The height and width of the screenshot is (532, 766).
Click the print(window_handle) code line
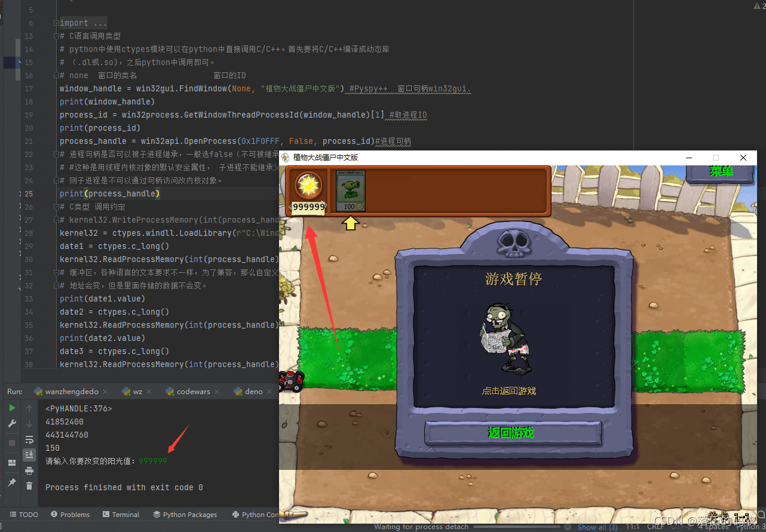108,102
